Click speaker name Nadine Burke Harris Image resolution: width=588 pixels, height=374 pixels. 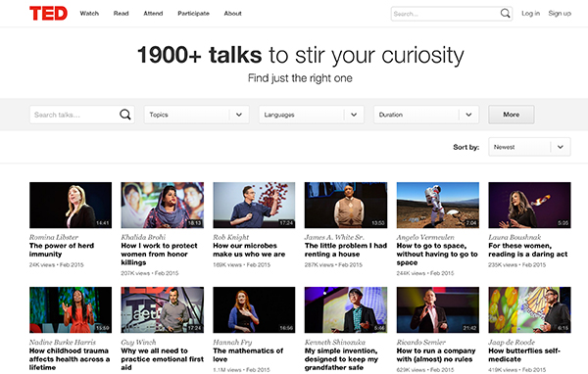pos(63,342)
